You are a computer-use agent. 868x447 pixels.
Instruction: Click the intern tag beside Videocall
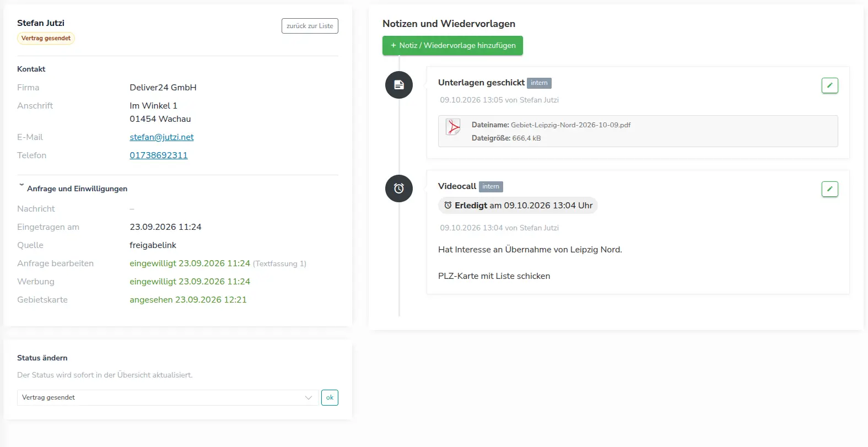(490, 186)
